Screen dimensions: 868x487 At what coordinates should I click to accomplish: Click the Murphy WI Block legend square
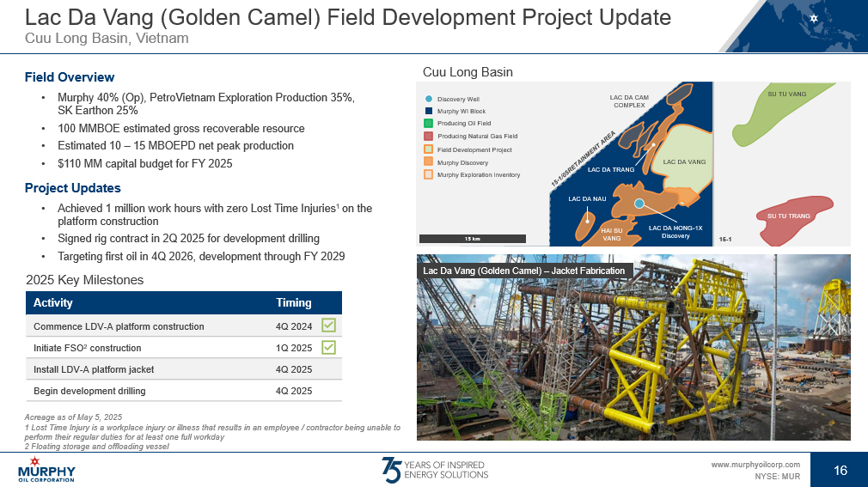pyautogui.click(x=428, y=111)
